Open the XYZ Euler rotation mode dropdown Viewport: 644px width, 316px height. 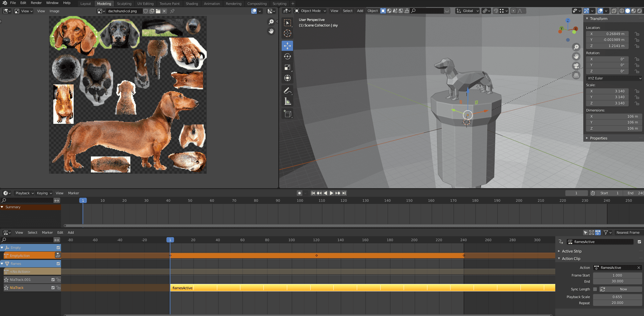point(614,78)
